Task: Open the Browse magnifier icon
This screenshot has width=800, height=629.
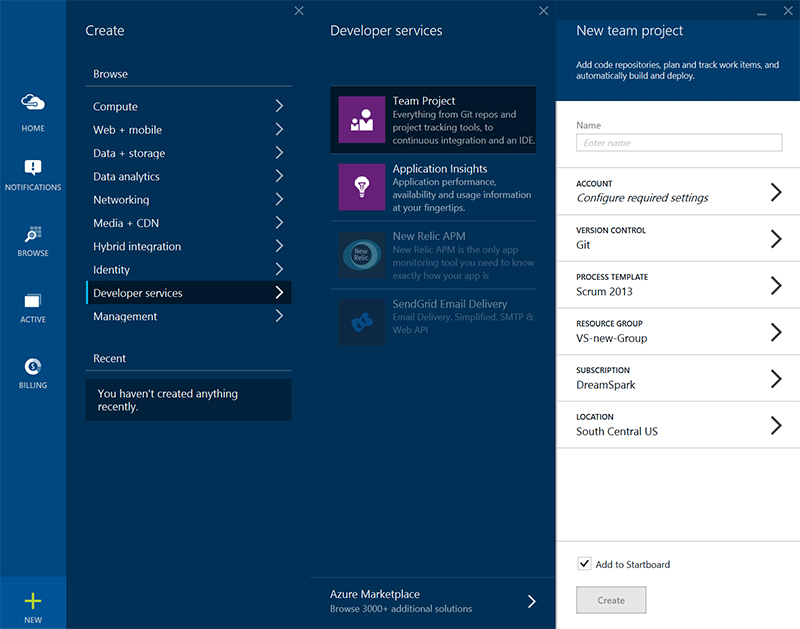Action: tap(33, 234)
